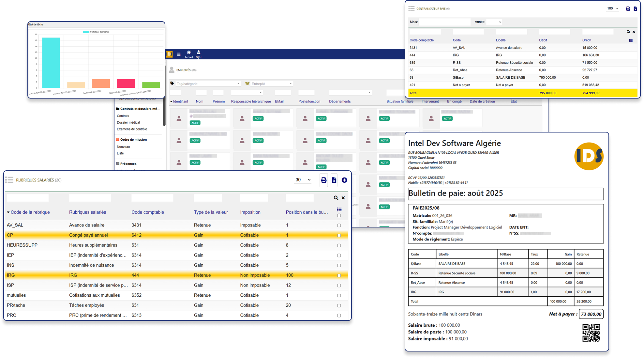Clear Centralisateur filters with the X icon

[634, 32]
